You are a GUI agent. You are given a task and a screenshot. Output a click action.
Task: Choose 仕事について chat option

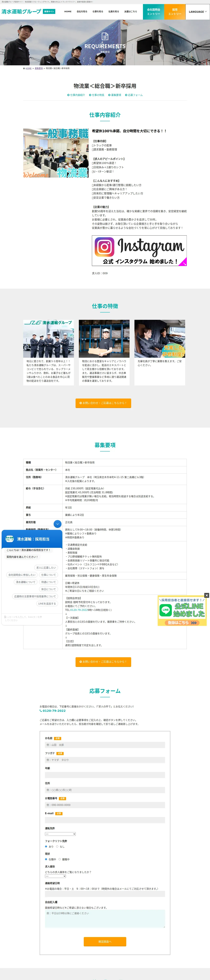pos(48,575)
